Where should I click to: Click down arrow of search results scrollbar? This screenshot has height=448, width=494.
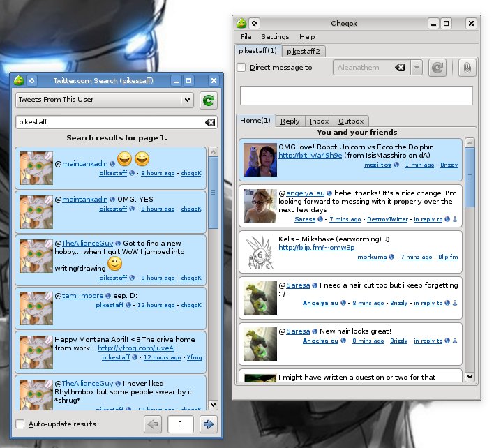click(214, 405)
